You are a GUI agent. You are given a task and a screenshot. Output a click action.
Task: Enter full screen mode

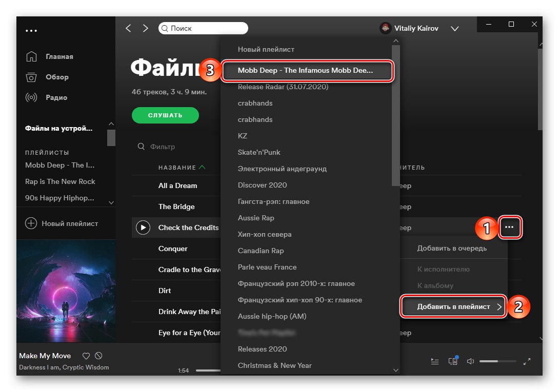(x=527, y=361)
